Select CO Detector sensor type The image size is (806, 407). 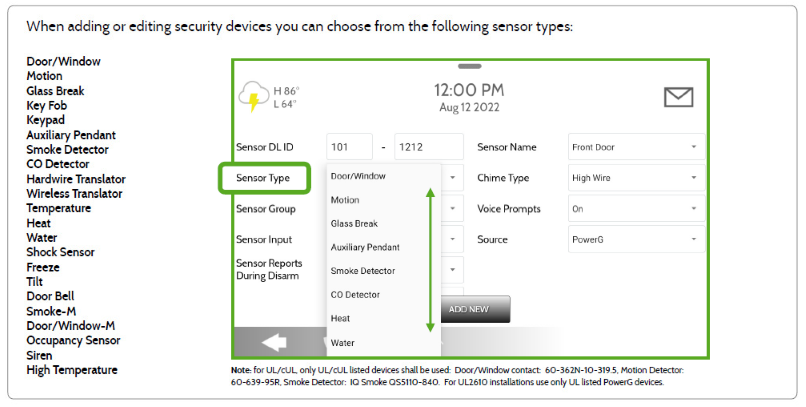[x=355, y=295]
